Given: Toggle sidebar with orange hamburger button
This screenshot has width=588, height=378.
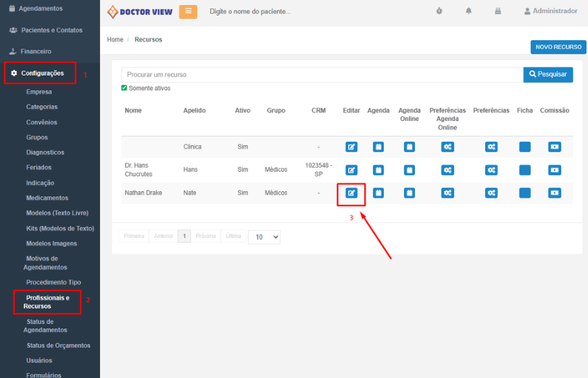Looking at the screenshot, I should click(188, 11).
